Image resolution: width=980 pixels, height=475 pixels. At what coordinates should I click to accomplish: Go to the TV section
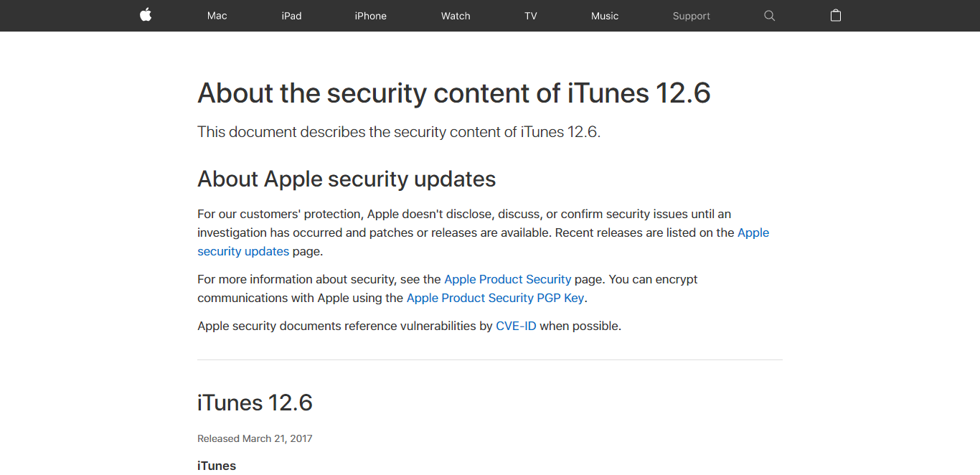[x=531, y=16]
